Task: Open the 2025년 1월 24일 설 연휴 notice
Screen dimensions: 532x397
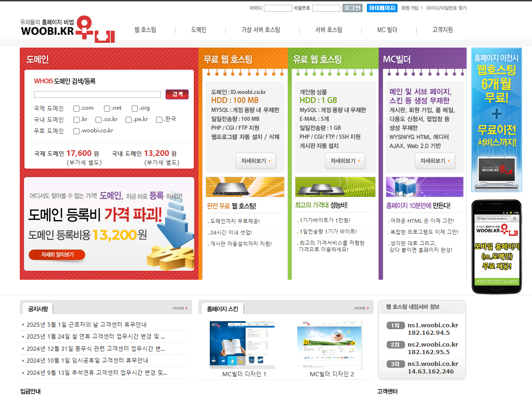Action: (x=95, y=337)
